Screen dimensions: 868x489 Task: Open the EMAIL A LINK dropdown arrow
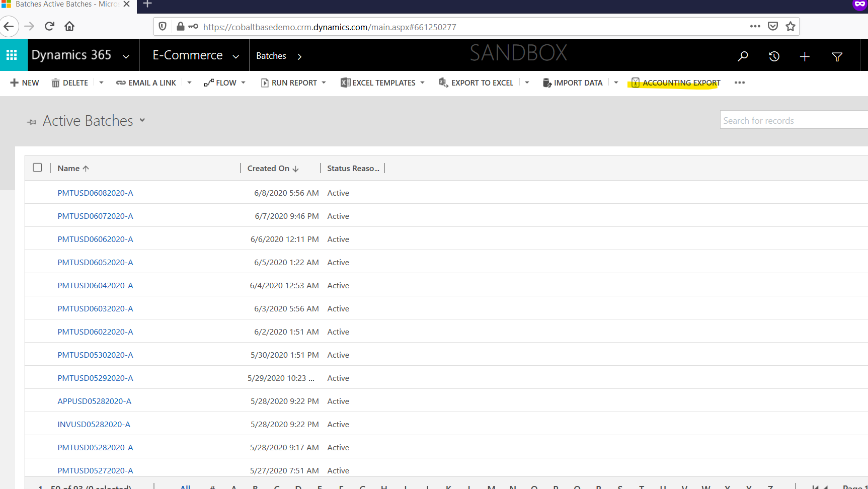pyautogui.click(x=189, y=83)
